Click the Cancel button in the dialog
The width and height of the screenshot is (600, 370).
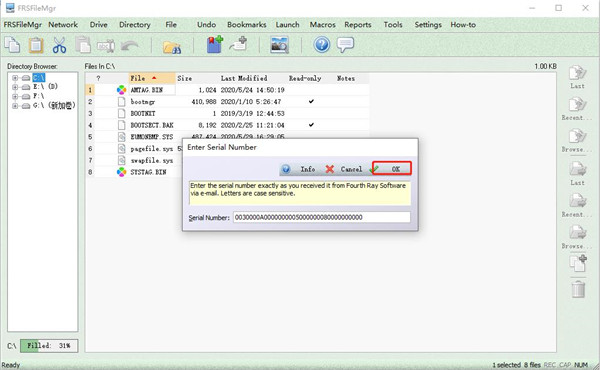345,169
